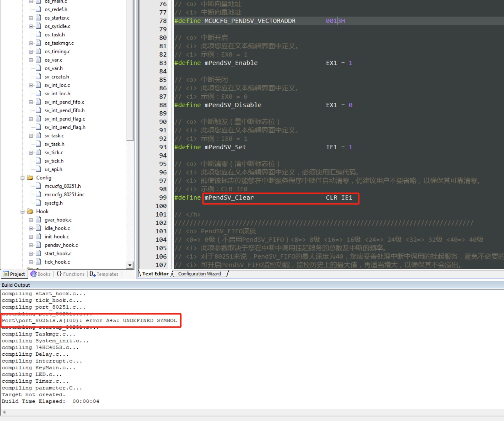Click the init_hook.c file icon

point(38,236)
